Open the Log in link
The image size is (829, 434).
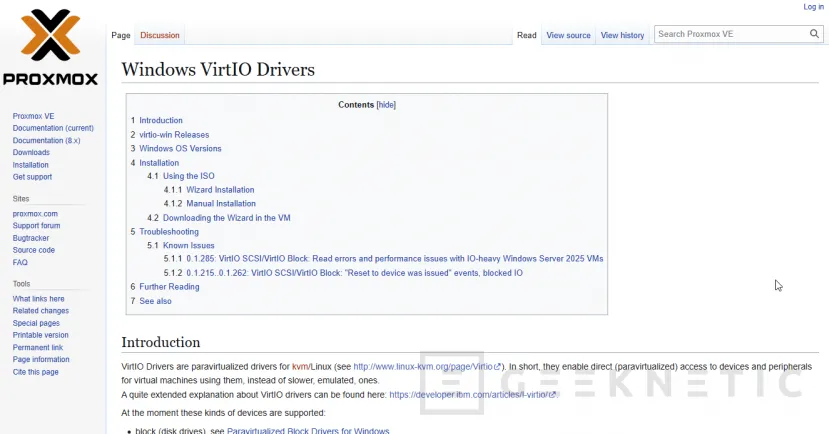pos(813,6)
